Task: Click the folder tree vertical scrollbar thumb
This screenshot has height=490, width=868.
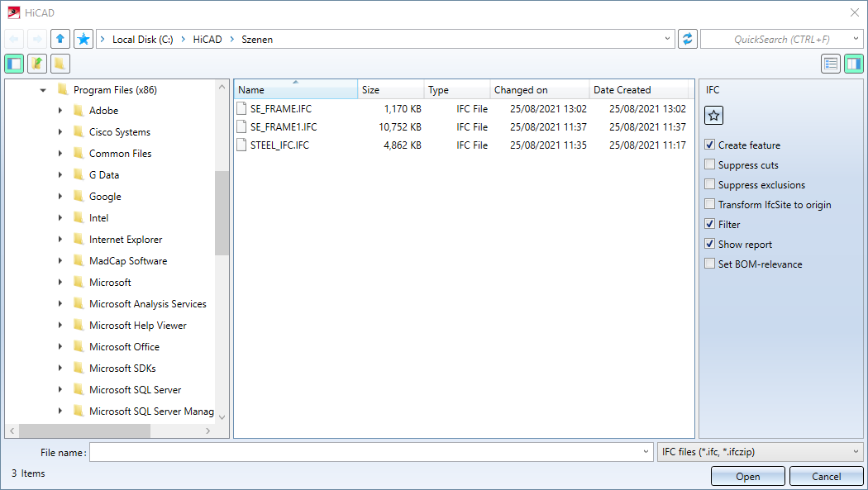Action: (222, 213)
